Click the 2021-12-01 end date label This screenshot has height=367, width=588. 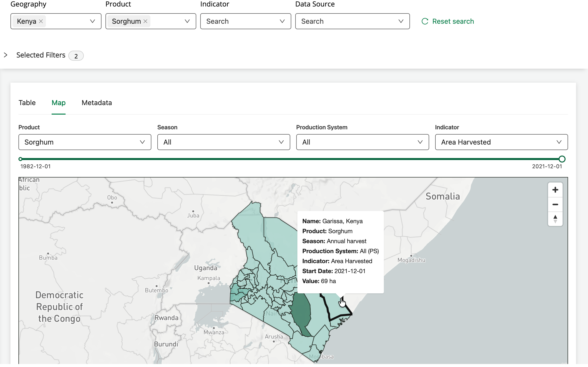click(547, 167)
